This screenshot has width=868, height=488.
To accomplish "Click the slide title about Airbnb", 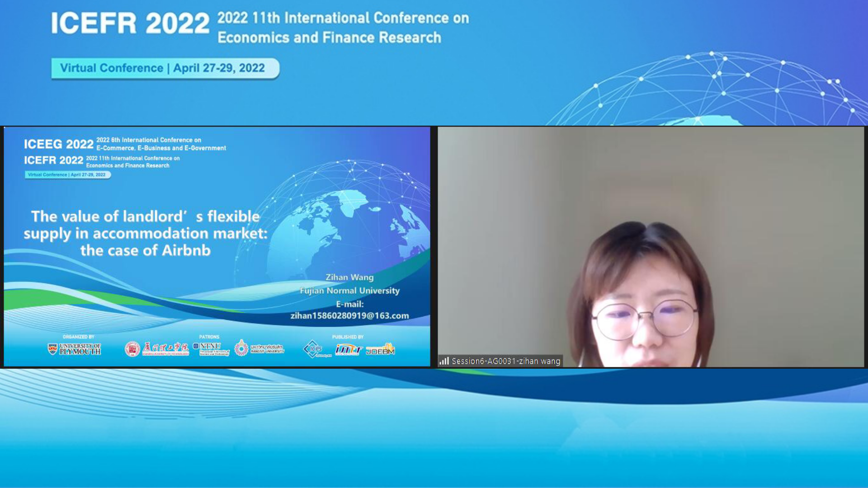I will 146,233.
